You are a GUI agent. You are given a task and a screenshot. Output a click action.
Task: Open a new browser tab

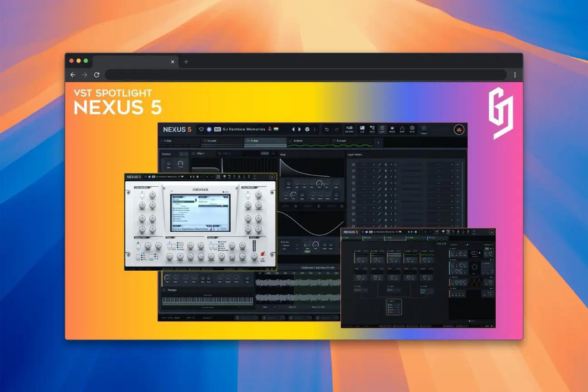pos(186,62)
